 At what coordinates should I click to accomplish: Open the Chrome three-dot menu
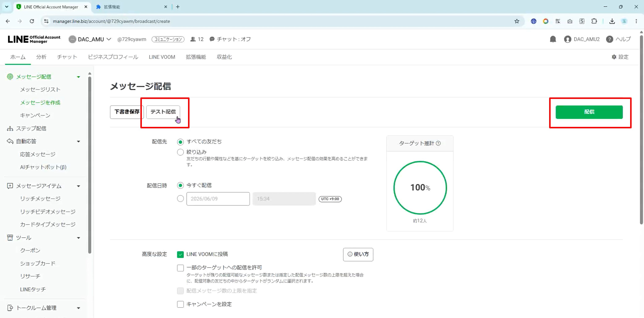pyautogui.click(x=636, y=21)
